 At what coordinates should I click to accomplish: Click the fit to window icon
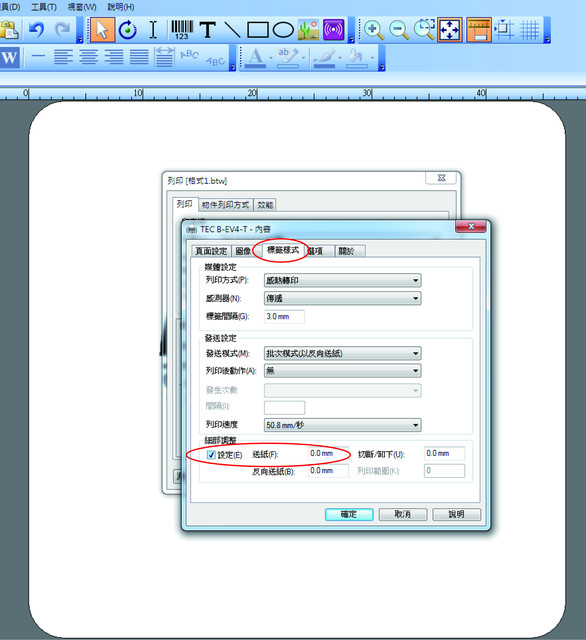point(450,30)
